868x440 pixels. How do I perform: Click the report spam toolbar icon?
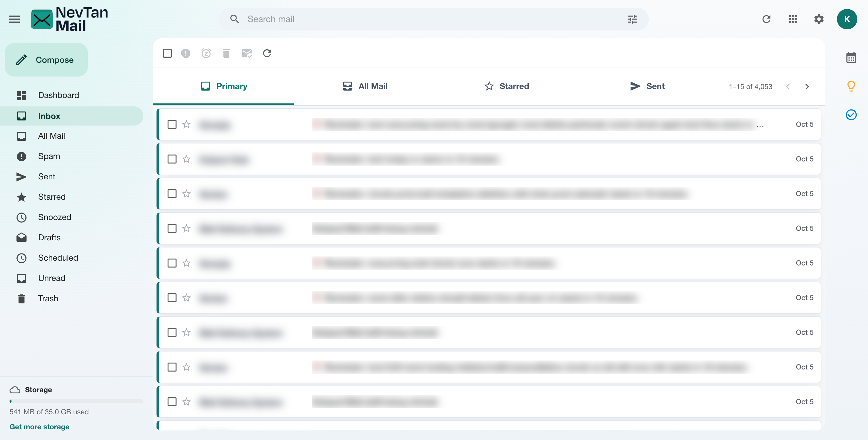(x=186, y=53)
